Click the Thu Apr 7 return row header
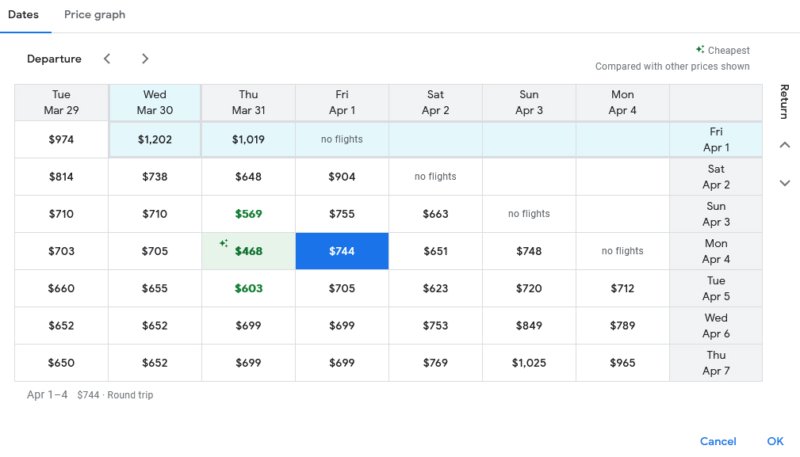Screen dimensions: 800x457 point(715,363)
